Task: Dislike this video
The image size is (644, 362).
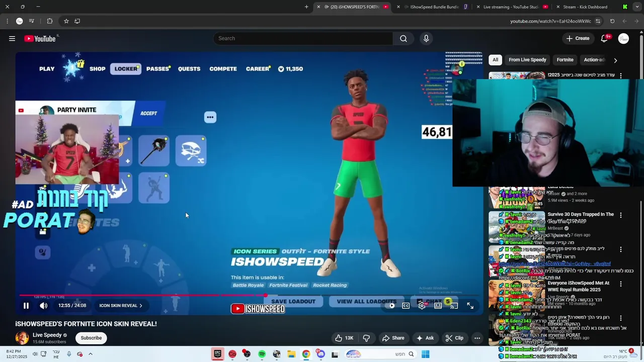Action: pos(366,338)
